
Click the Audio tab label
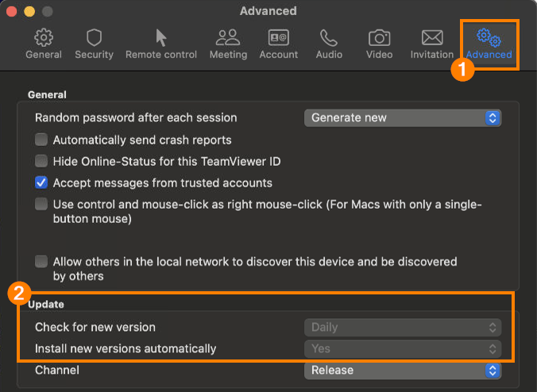(329, 55)
